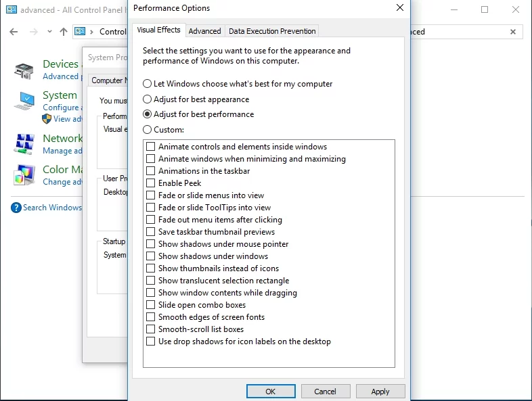Switch to the Advanced tab

click(x=204, y=31)
